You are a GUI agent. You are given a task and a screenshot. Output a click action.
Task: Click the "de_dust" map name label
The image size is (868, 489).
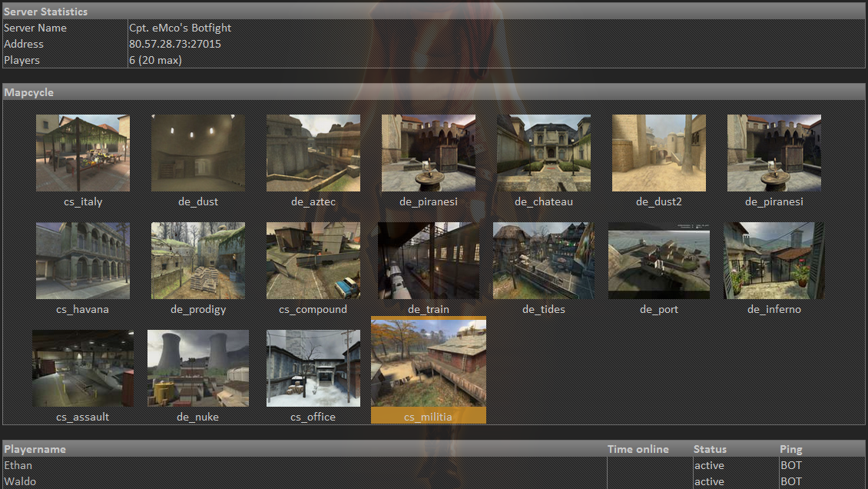(198, 201)
